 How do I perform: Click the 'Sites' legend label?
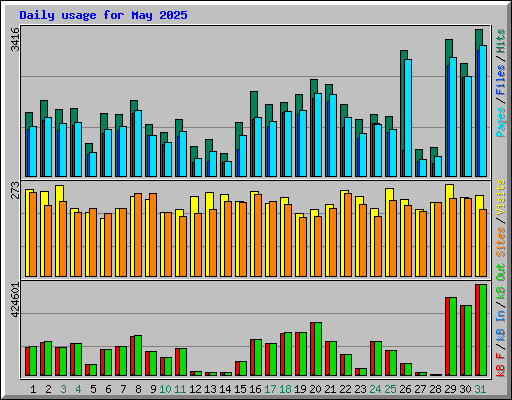501,242
